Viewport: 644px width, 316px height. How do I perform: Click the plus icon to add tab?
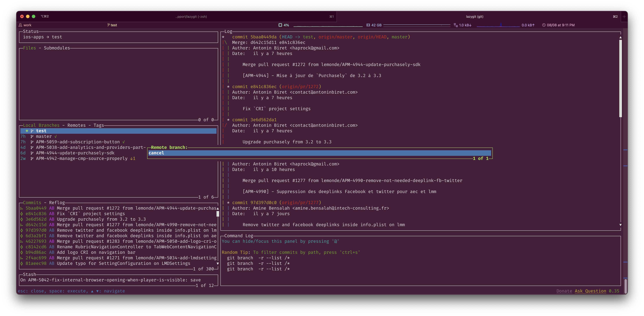tap(624, 17)
